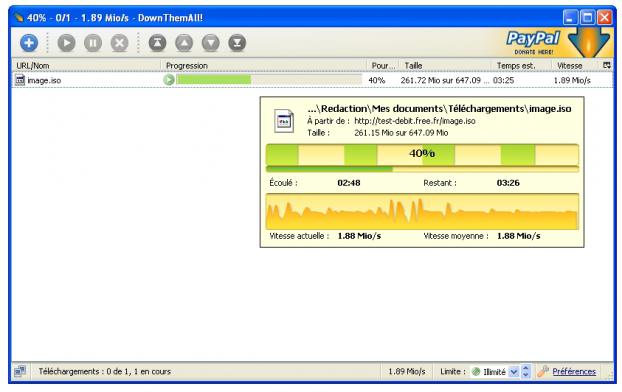
Task: Click Vitesse actuelle 1.88 Mio/s value
Action: (359, 236)
